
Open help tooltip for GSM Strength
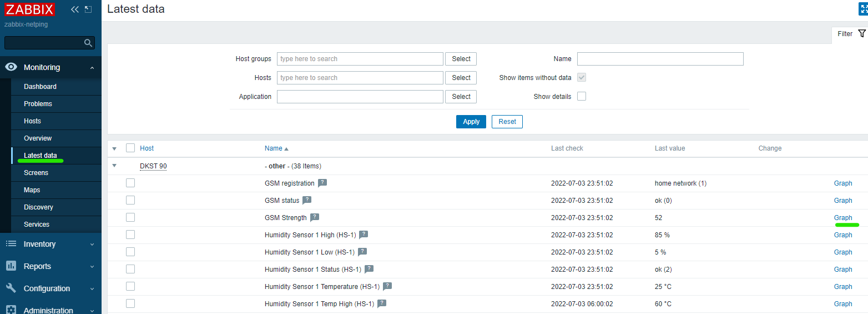click(315, 217)
